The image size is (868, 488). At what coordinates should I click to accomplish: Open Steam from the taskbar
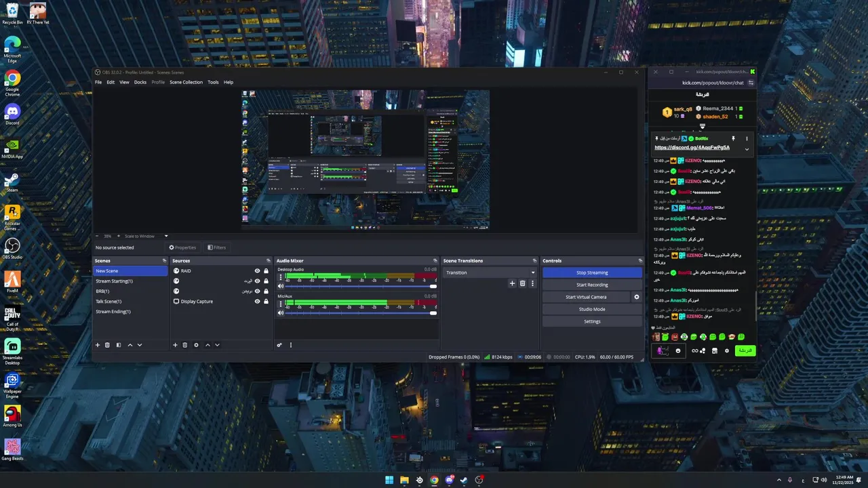[x=464, y=480]
